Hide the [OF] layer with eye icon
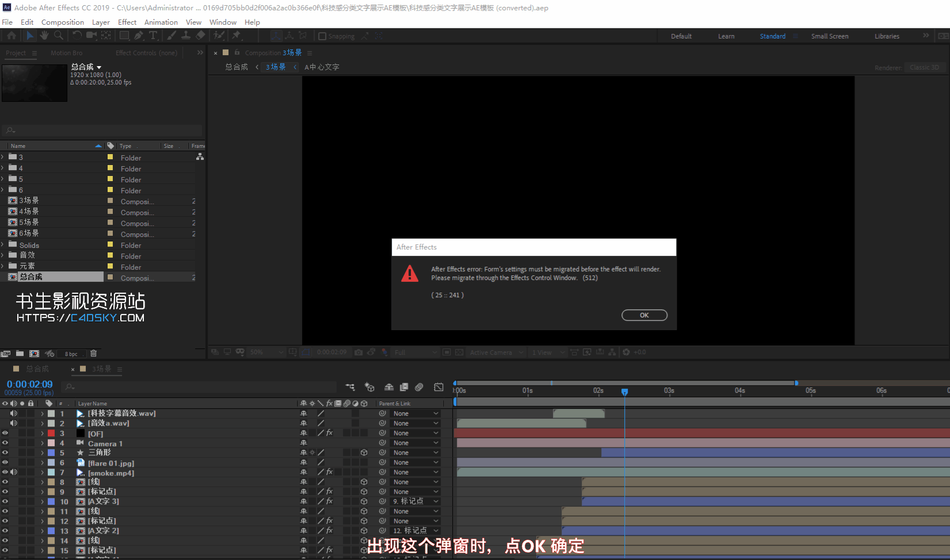The height and width of the screenshot is (560, 950). [x=5, y=434]
